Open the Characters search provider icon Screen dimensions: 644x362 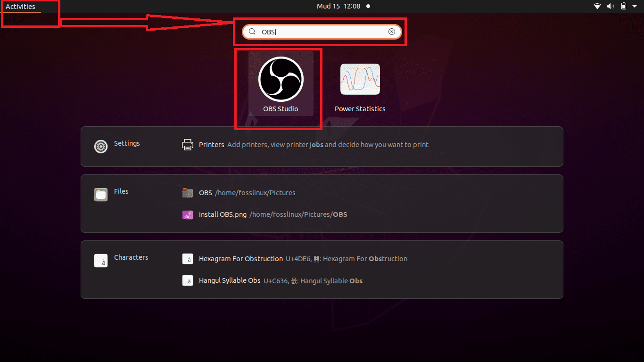coord(101,261)
